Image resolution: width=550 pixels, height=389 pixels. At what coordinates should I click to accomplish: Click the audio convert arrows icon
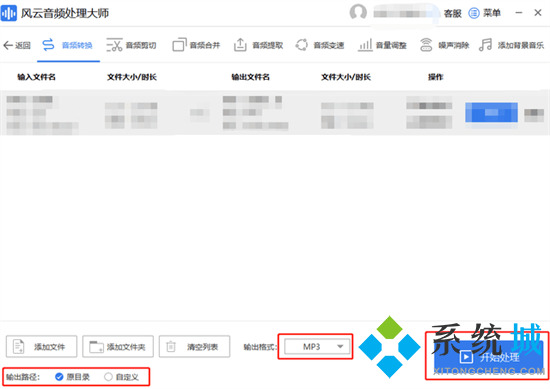click(x=48, y=45)
